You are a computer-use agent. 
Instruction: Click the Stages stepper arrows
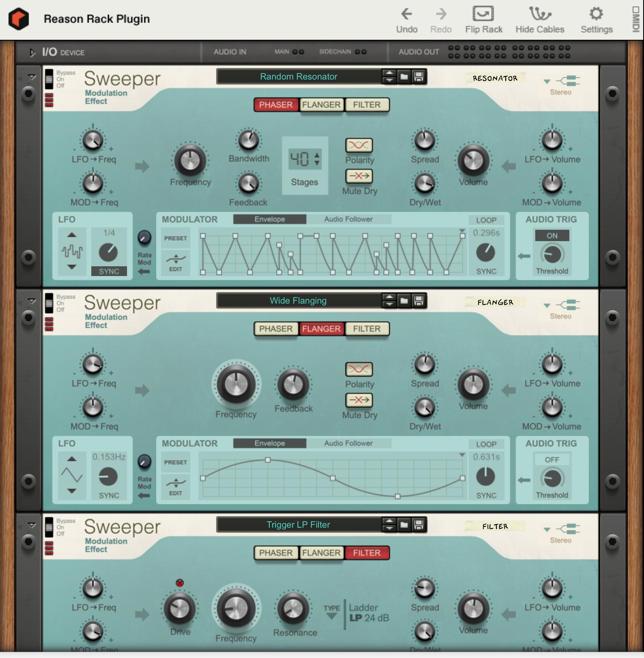317,159
